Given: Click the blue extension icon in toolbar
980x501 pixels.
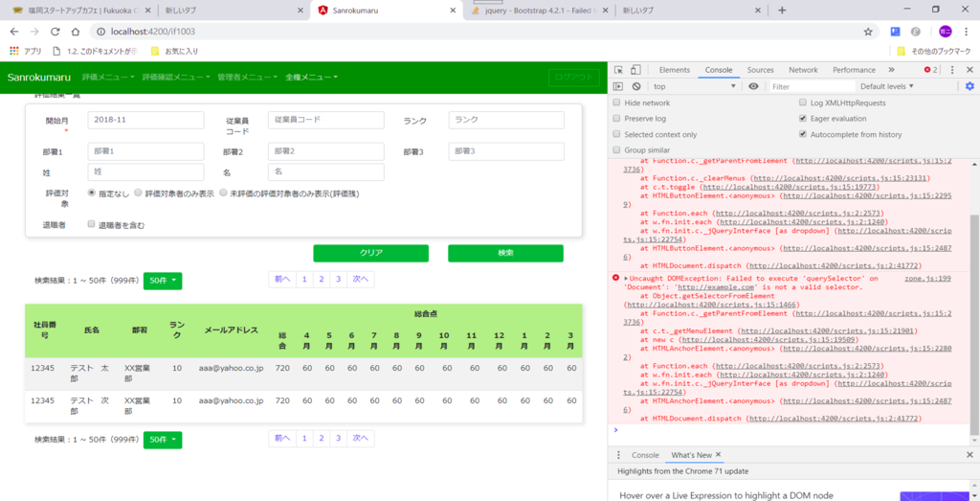Looking at the screenshot, I should click(x=895, y=32).
